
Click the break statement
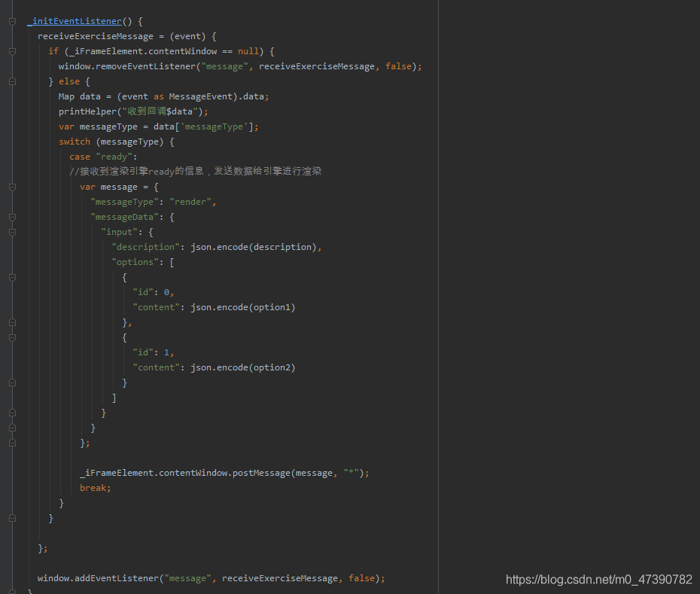93,488
